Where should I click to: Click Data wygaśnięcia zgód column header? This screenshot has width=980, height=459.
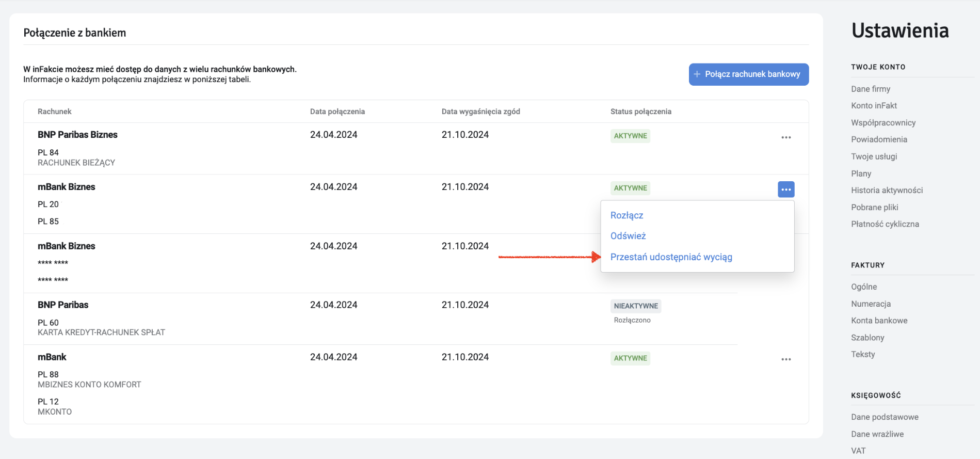[x=480, y=112]
